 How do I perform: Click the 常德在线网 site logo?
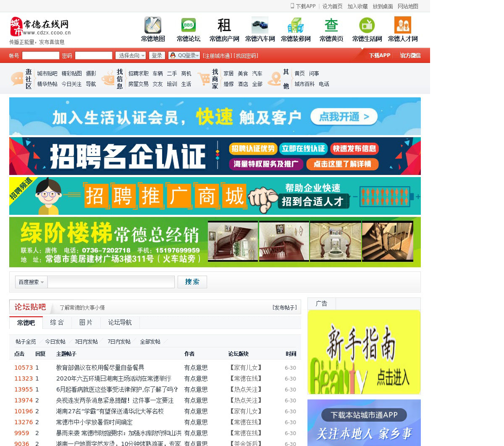[x=40, y=27]
